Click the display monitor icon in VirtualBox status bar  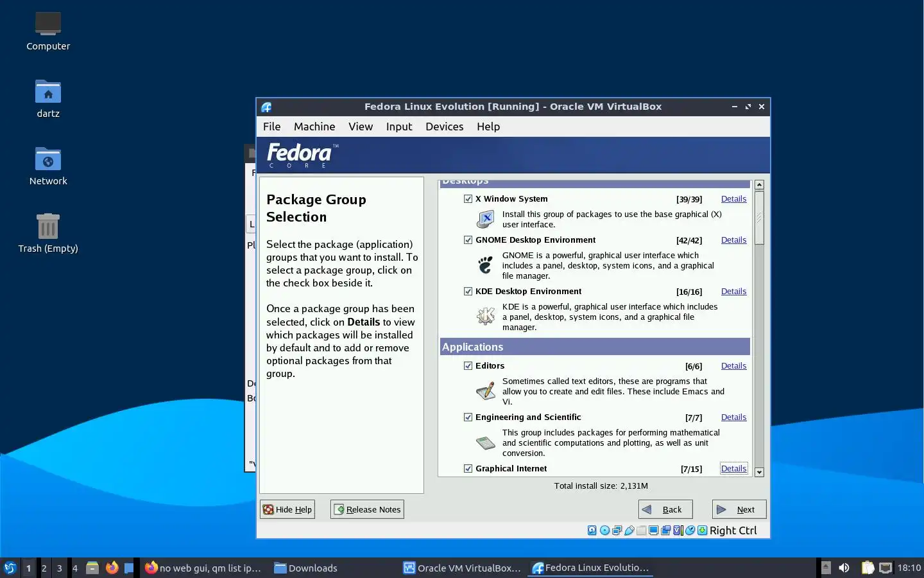(x=653, y=530)
